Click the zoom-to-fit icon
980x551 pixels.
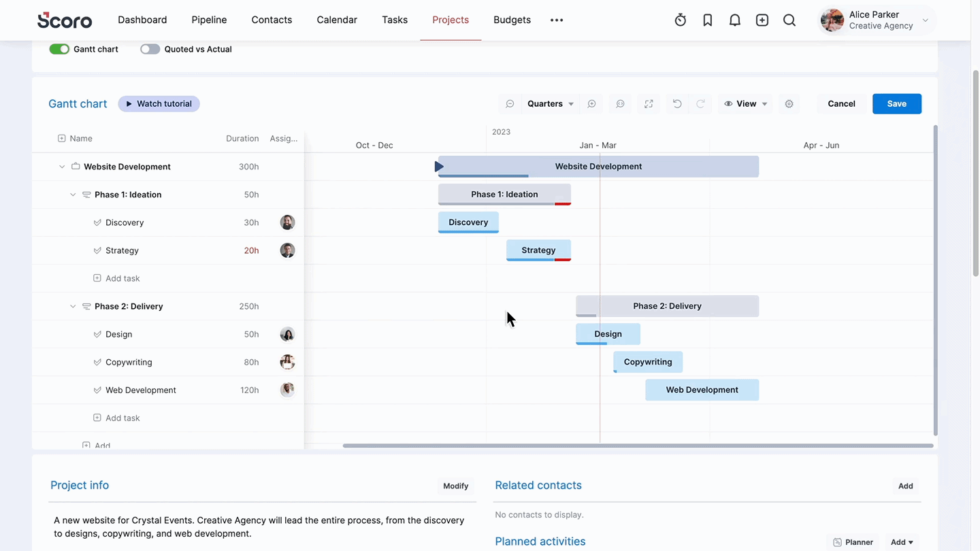coord(620,104)
